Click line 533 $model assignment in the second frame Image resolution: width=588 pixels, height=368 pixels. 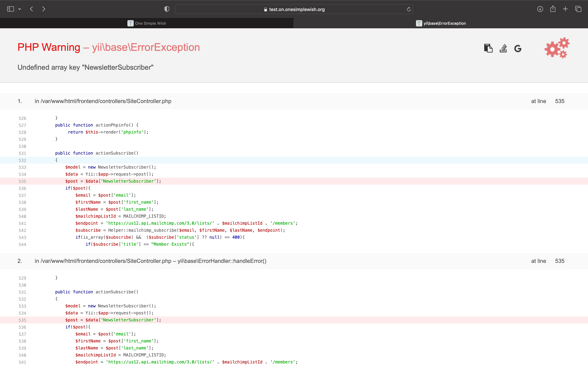pyautogui.click(x=111, y=306)
